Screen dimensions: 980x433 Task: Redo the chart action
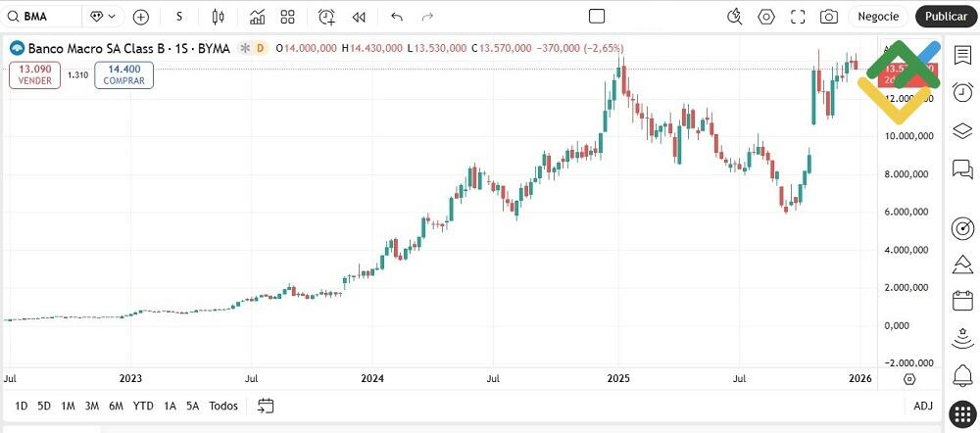427,17
